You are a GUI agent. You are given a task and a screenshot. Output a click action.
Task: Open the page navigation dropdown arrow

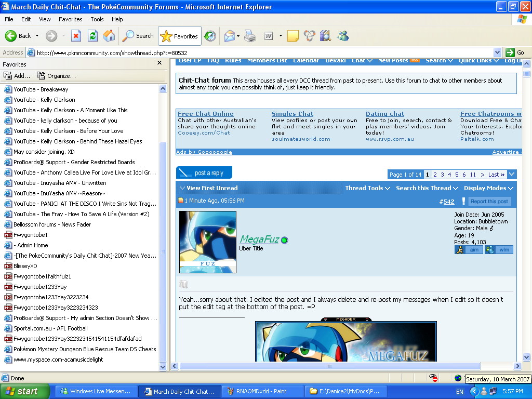click(512, 175)
